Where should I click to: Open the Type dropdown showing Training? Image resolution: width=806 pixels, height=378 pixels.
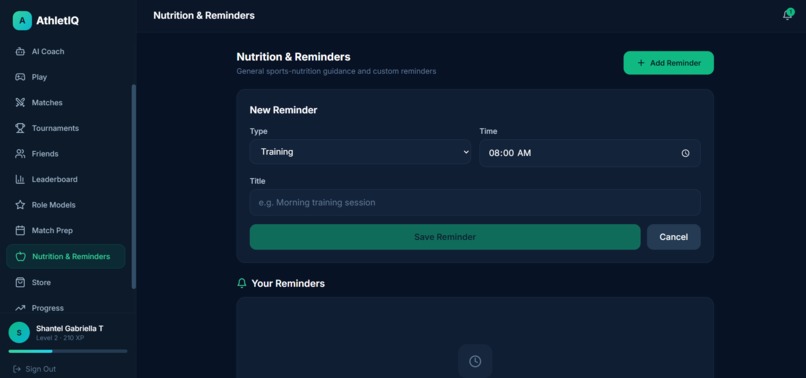click(x=360, y=152)
